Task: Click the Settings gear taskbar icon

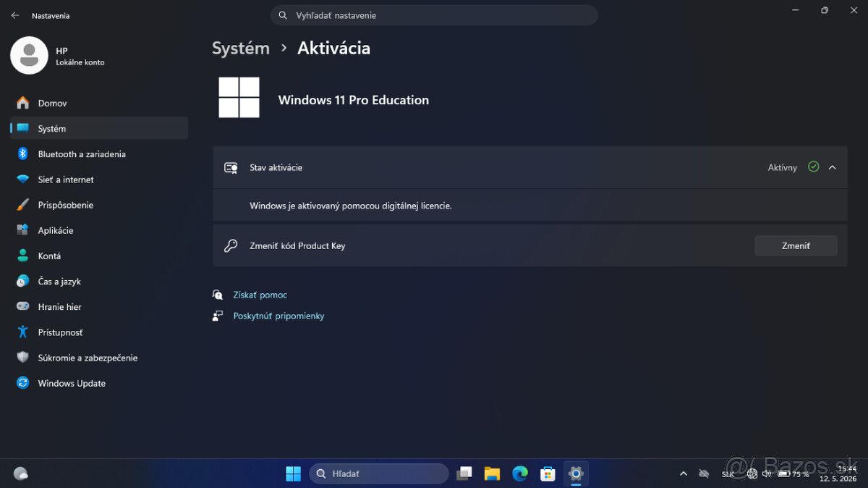Action: pos(576,474)
